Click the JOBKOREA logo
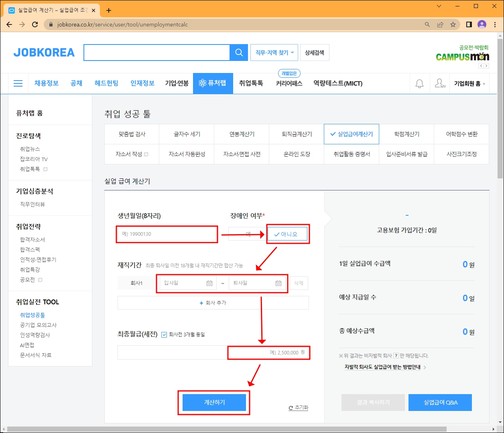This screenshot has height=433, width=504. tap(44, 53)
